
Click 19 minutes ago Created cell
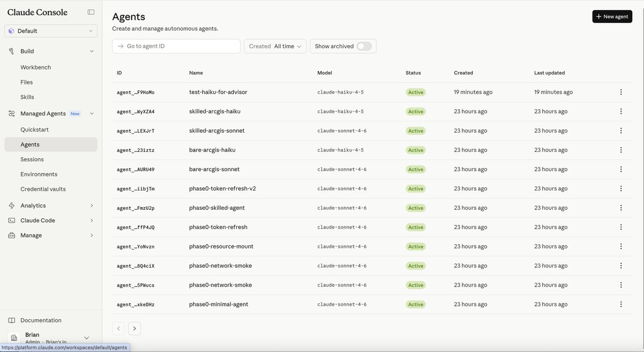473,92
